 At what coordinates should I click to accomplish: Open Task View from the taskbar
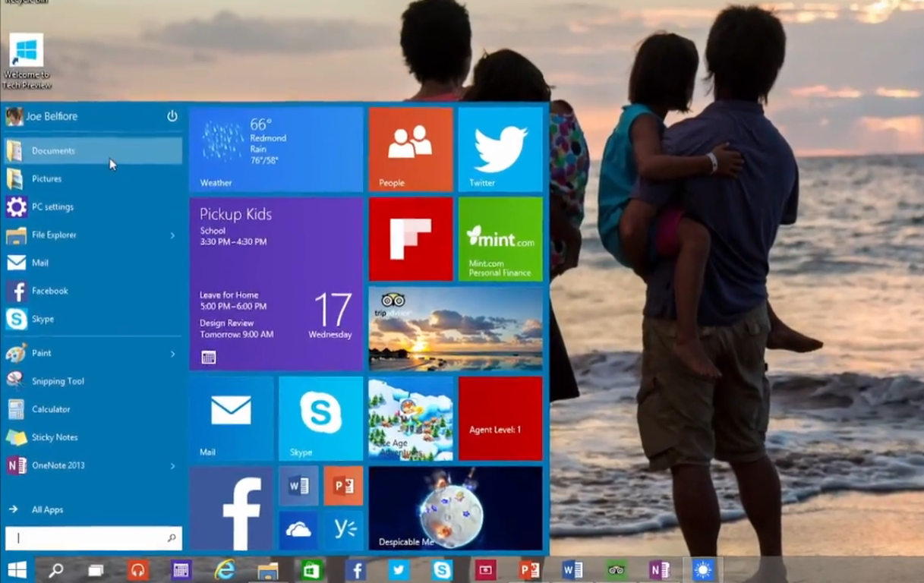click(96, 569)
